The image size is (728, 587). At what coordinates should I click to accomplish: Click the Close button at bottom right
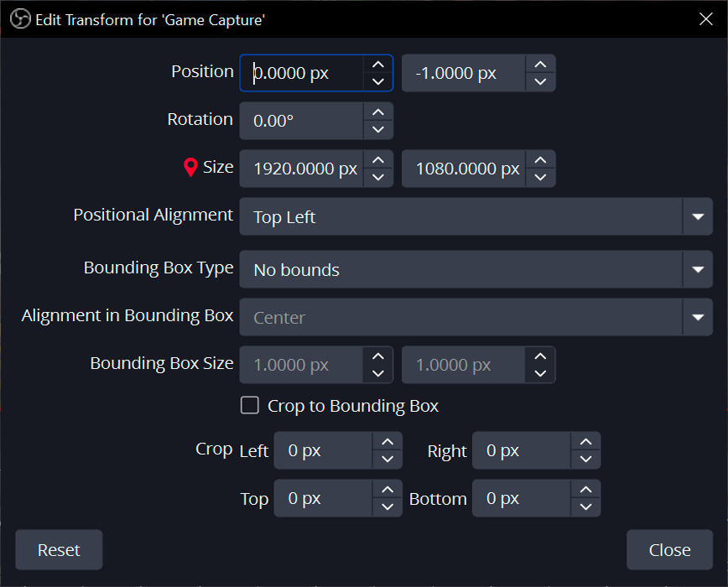(669, 550)
